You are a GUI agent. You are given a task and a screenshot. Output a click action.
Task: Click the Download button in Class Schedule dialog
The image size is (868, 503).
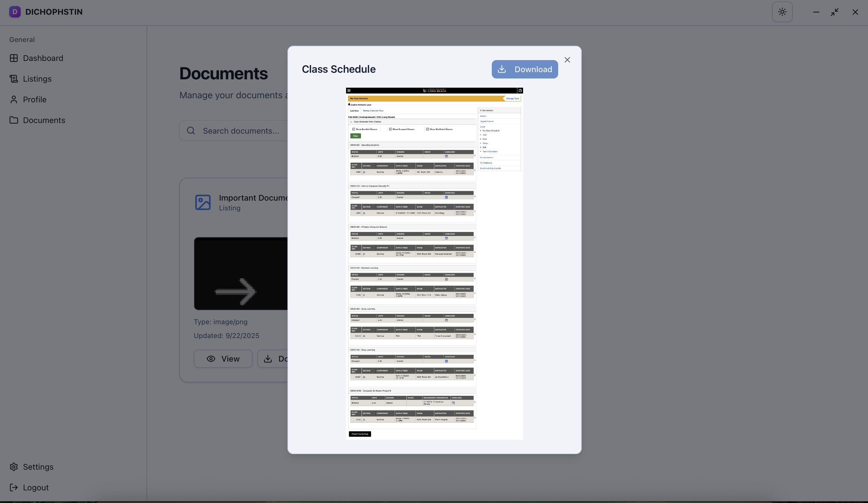point(524,69)
